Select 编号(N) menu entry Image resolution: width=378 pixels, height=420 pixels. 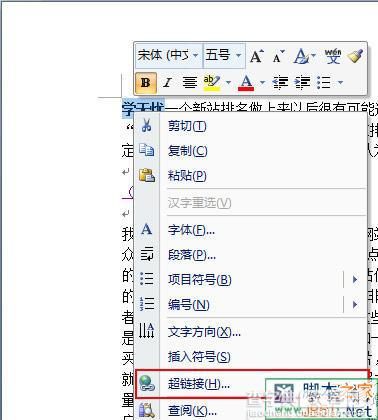pyautogui.click(x=250, y=304)
